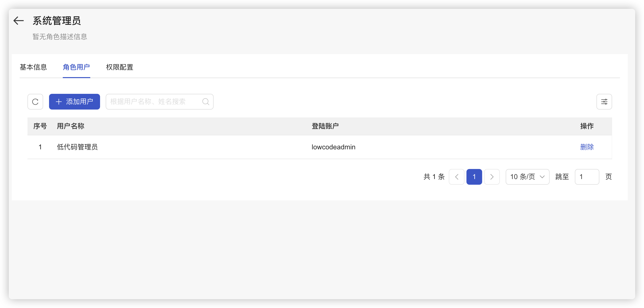Click 删除 link for lowcodeadmin
This screenshot has height=308, width=644.
[x=587, y=147]
